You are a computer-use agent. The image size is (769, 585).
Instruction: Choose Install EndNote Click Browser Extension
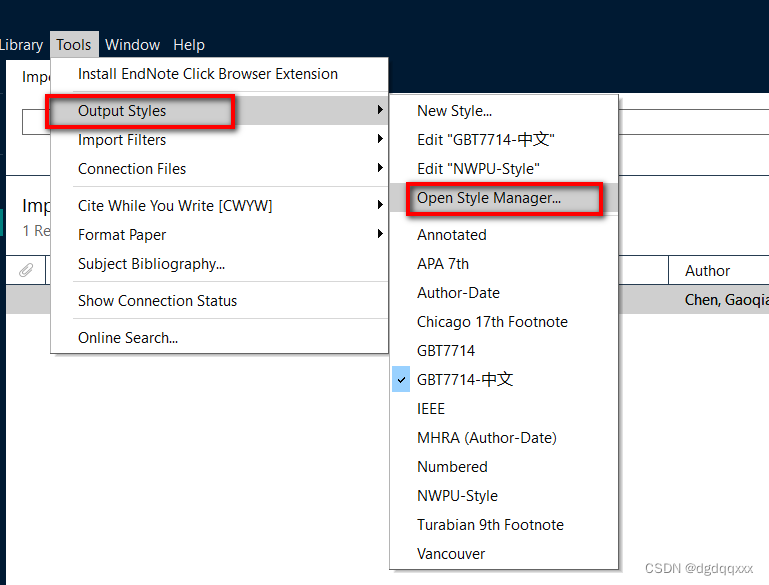coord(219,74)
